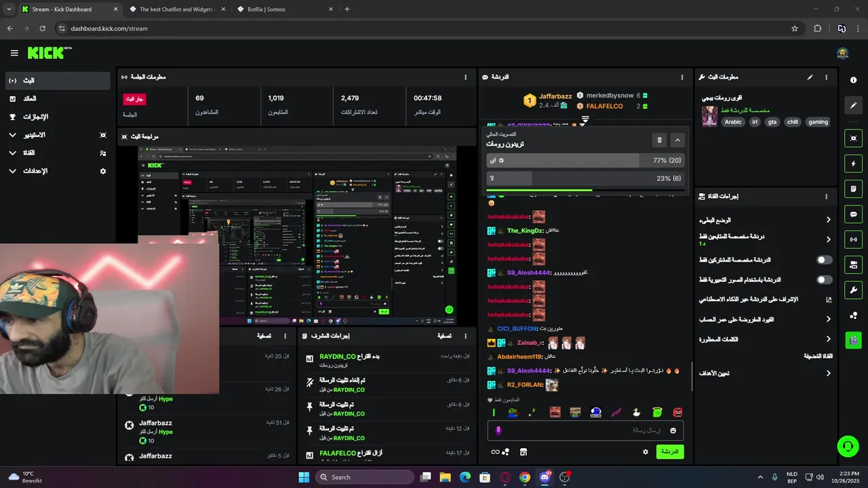Screen dimensions: 868x488
Task: Switch to the 'The best ChatBot and Widgets' tab
Action: (x=176, y=9)
